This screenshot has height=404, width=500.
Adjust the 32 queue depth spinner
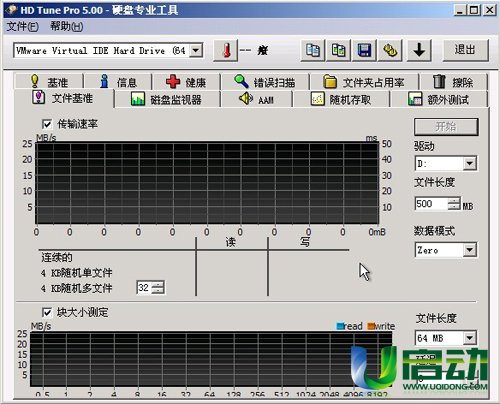(158, 288)
